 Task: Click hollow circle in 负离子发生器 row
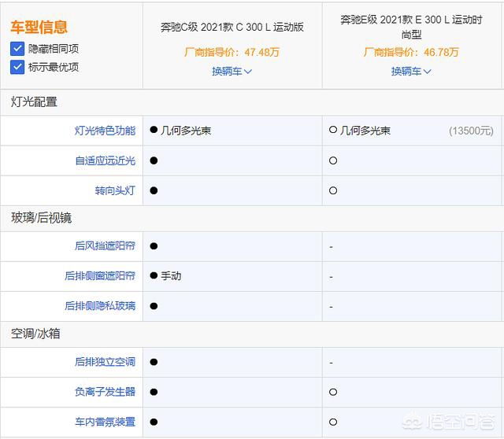tap(333, 392)
